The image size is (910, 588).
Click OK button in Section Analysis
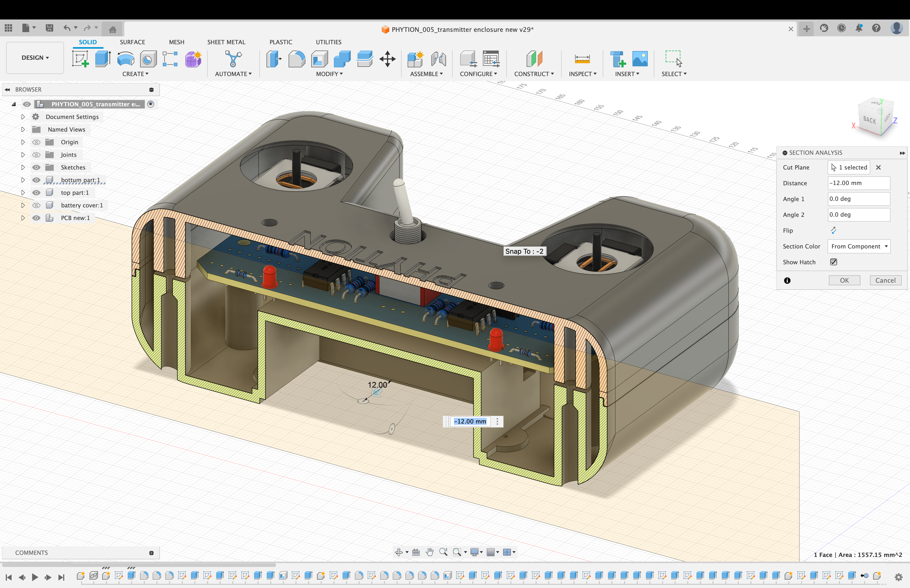pyautogui.click(x=844, y=280)
